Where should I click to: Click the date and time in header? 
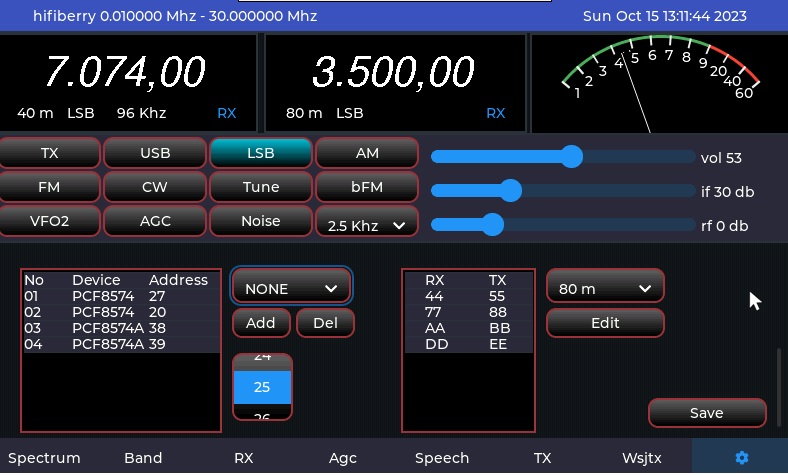pyautogui.click(x=664, y=16)
